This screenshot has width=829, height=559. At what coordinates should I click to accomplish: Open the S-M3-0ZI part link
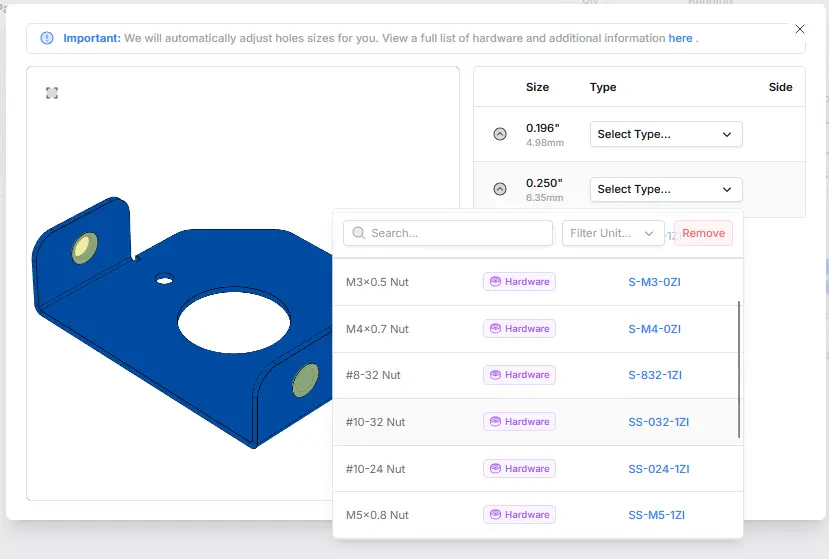pyautogui.click(x=654, y=282)
